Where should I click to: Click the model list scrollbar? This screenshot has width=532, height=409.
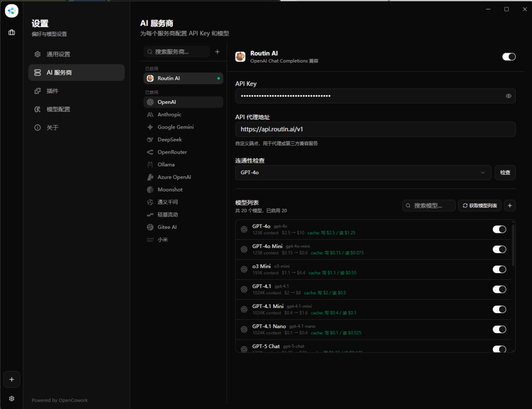[x=513, y=244]
